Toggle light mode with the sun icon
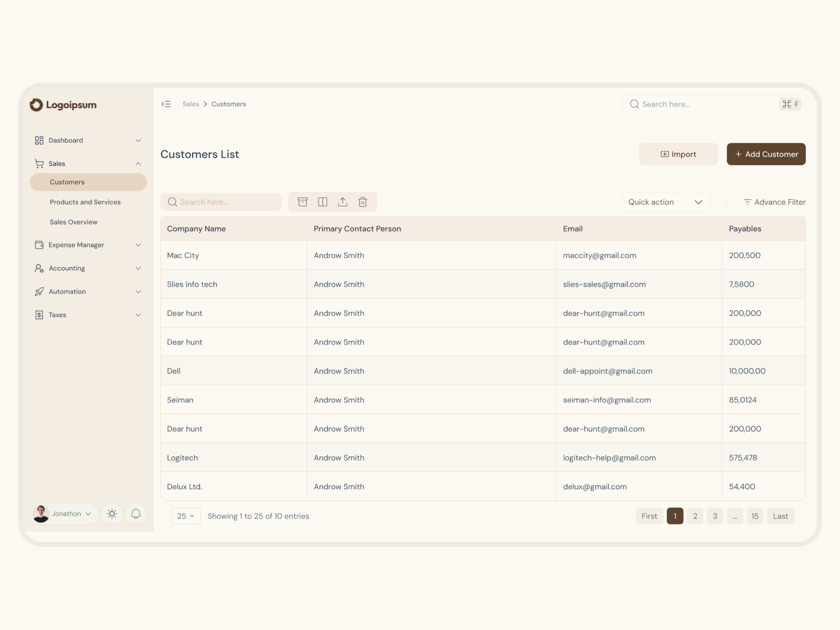Viewport: 840px width, 630px height. tap(112, 513)
